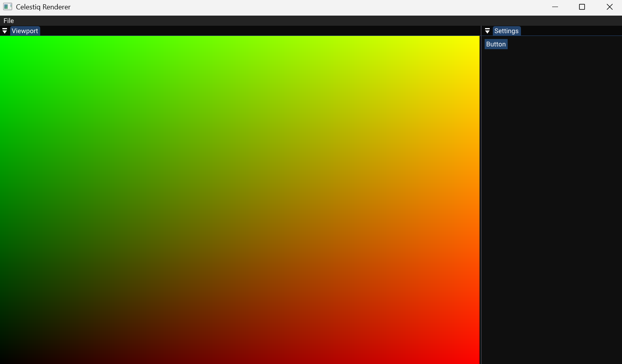Screen dimensions: 622x364
Task: Click the Celestiq Renderer app icon
Action: coord(7,7)
